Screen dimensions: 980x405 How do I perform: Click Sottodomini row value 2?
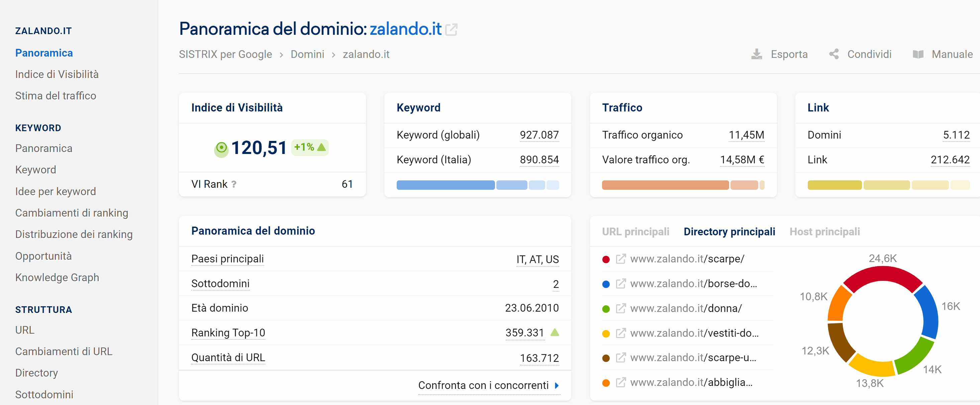556,285
